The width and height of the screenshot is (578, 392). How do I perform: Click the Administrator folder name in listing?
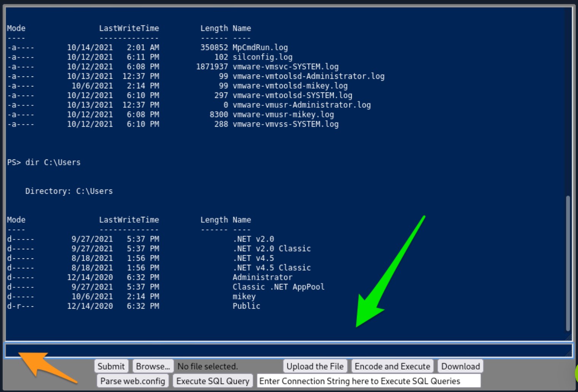click(262, 277)
